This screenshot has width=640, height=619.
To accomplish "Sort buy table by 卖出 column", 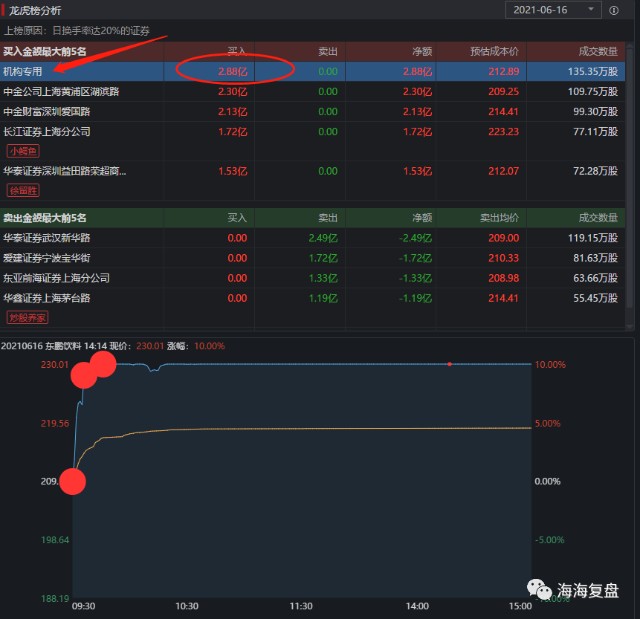I will (x=328, y=51).
